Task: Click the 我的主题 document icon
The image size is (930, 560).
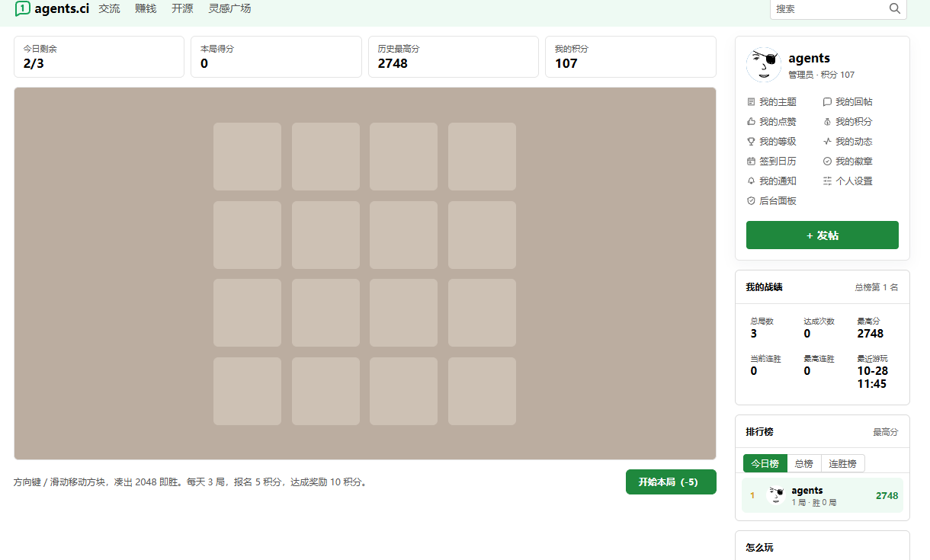Action: click(x=751, y=102)
